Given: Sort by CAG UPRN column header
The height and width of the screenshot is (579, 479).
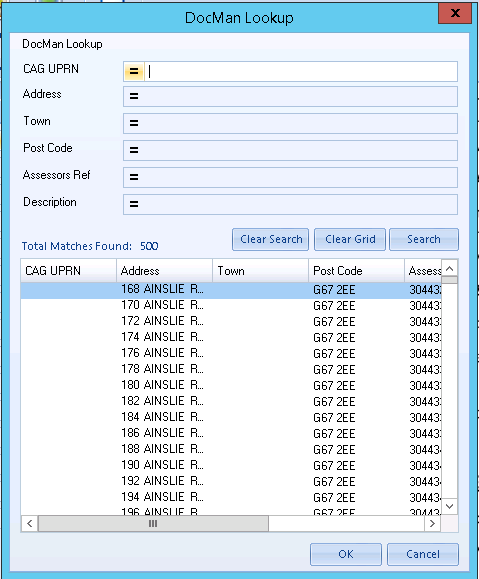Looking at the screenshot, I should (x=69, y=271).
